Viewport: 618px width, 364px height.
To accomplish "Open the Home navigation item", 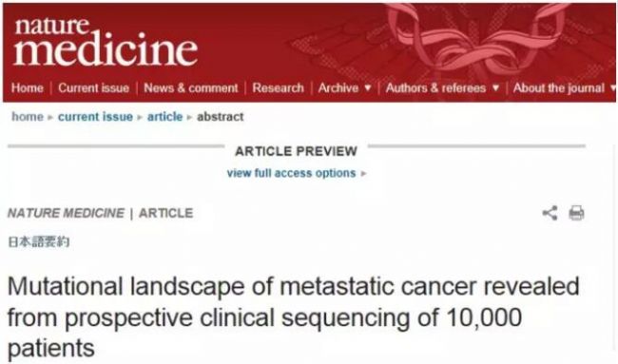I will (x=28, y=87).
